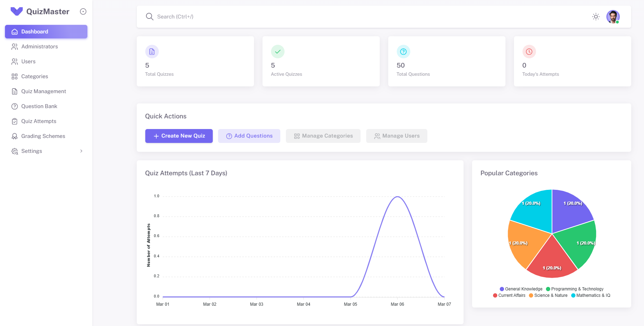Expand the Settings submenu chevron
644x326 pixels.
point(81,151)
